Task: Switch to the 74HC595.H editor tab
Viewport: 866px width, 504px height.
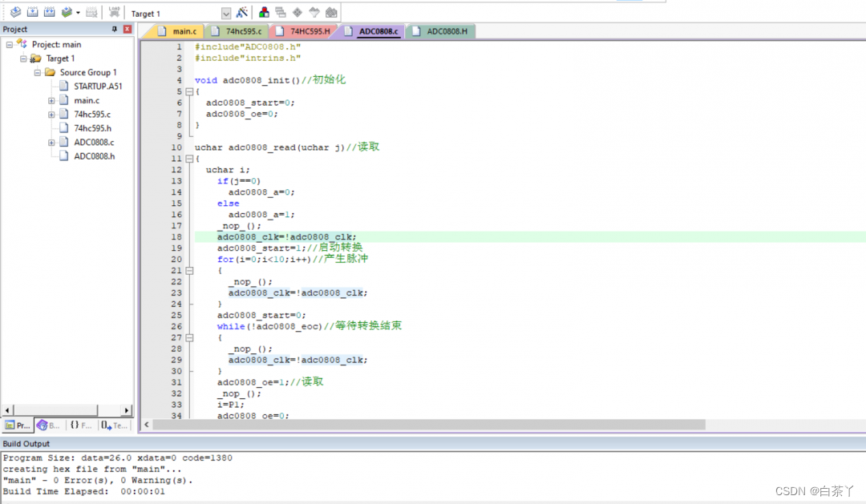Action: point(309,31)
